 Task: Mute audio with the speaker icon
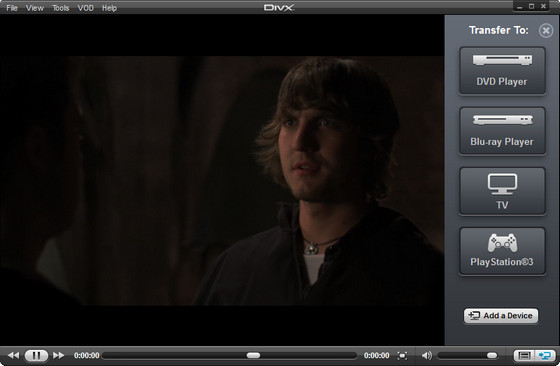tap(426, 355)
